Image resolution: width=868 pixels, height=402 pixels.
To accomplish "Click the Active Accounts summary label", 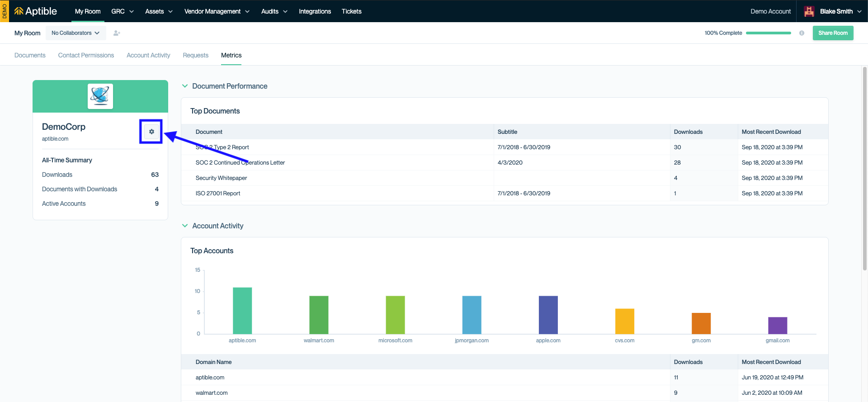I will pos(64,203).
